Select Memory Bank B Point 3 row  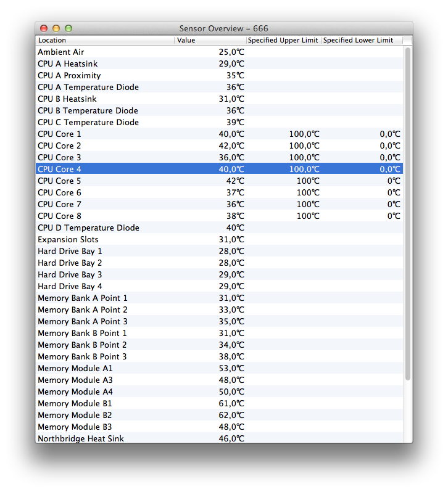point(219,356)
